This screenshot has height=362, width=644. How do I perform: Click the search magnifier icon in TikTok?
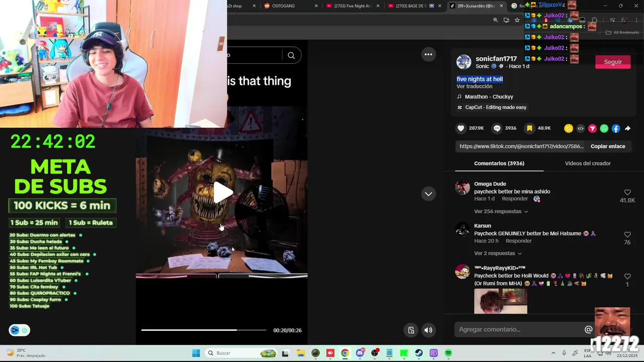tap(291, 55)
